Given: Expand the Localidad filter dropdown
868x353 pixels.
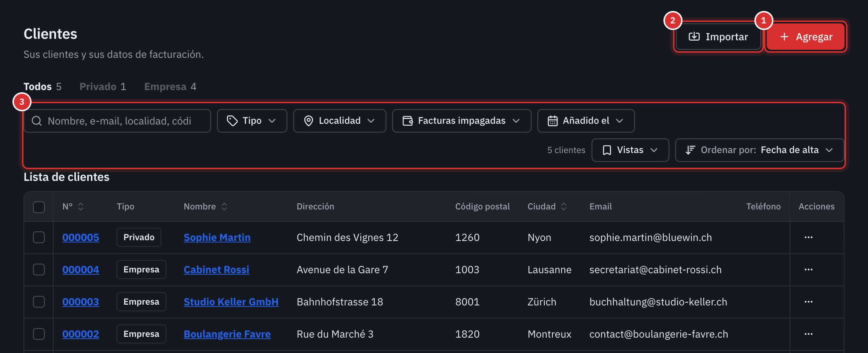Looking at the screenshot, I should [339, 121].
